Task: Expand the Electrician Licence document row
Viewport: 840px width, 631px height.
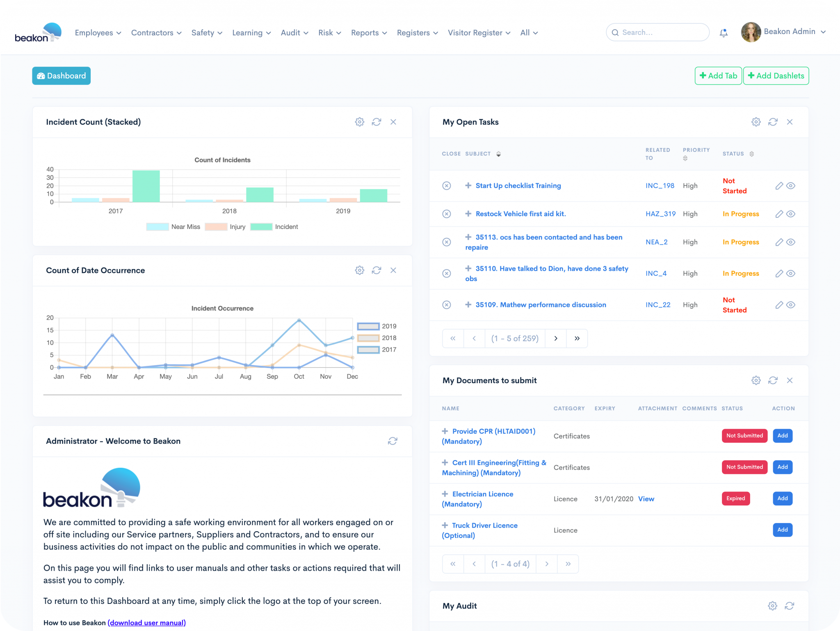Action: click(x=445, y=494)
